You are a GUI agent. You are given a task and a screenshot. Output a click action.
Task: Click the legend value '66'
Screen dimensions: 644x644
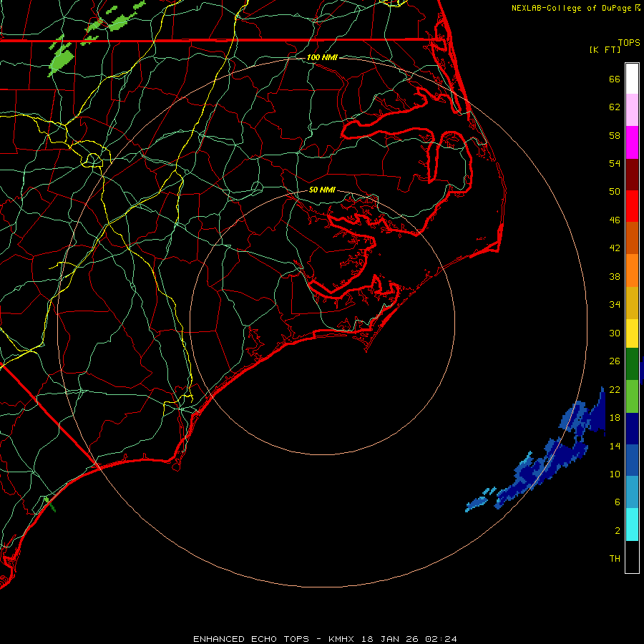click(x=615, y=79)
